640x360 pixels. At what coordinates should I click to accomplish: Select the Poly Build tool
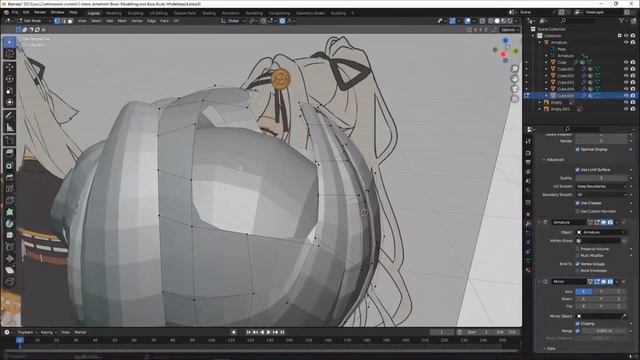(9, 212)
